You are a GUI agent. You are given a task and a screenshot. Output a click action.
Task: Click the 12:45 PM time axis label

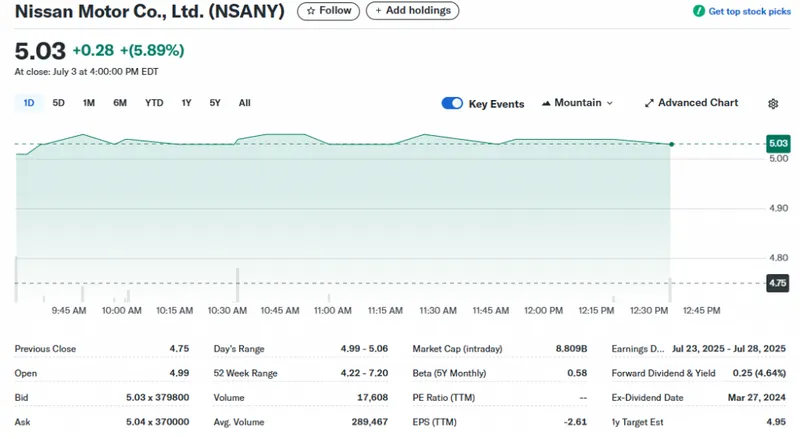702,310
